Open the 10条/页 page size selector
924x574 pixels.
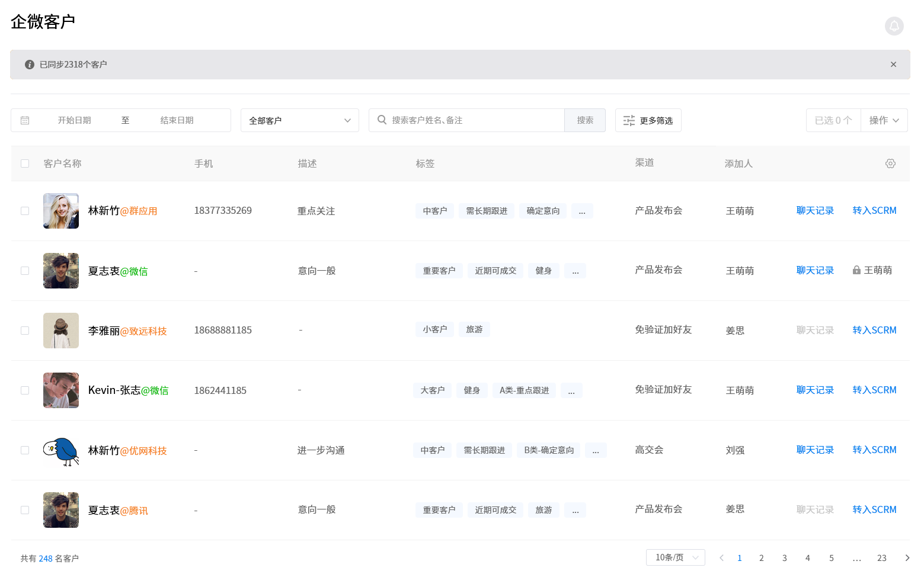[675, 557]
